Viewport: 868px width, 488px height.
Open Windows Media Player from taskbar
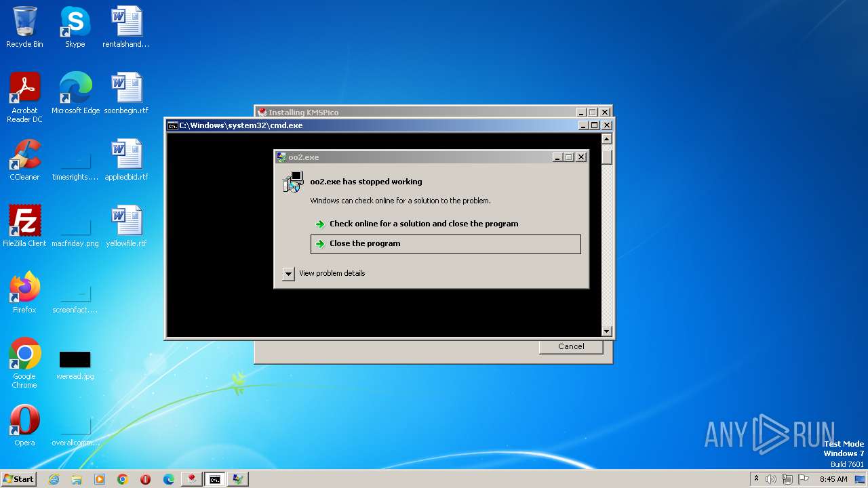pyautogui.click(x=100, y=479)
